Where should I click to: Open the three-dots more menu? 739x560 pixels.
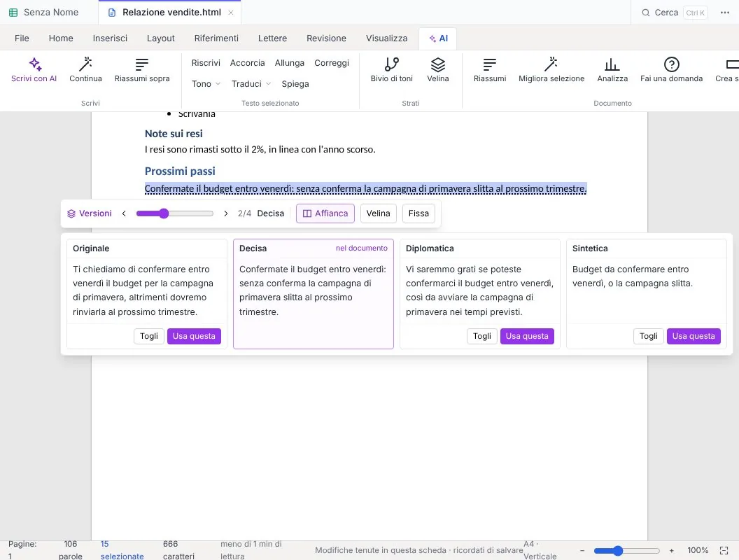(x=725, y=13)
